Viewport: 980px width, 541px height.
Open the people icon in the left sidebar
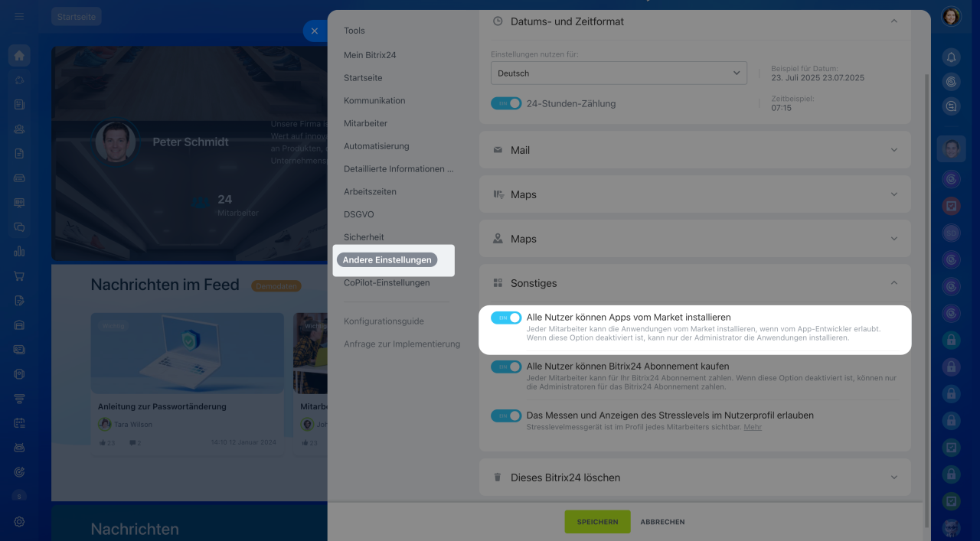[x=19, y=129]
